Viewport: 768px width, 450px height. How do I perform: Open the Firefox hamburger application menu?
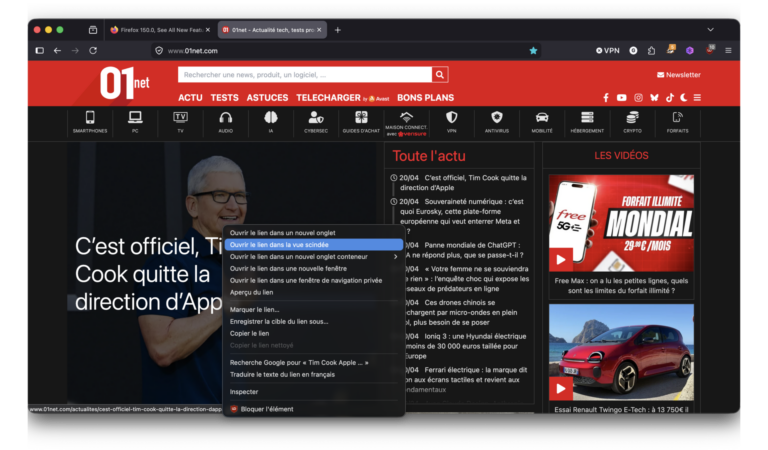[x=728, y=50]
